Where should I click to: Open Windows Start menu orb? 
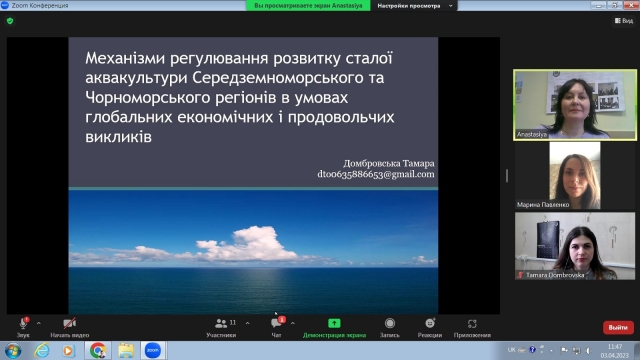(x=12, y=351)
